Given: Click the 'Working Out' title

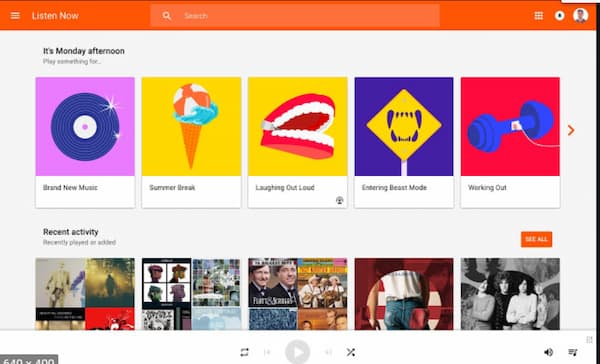Looking at the screenshot, I should click(487, 188).
